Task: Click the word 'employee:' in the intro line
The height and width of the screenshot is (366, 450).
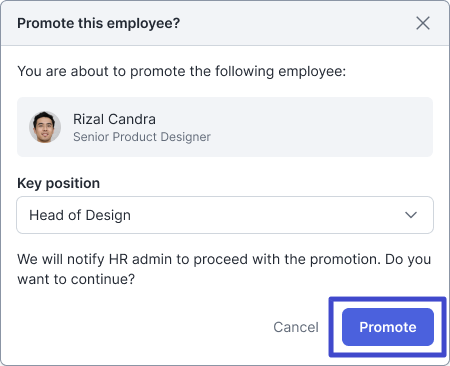Action: [312, 71]
